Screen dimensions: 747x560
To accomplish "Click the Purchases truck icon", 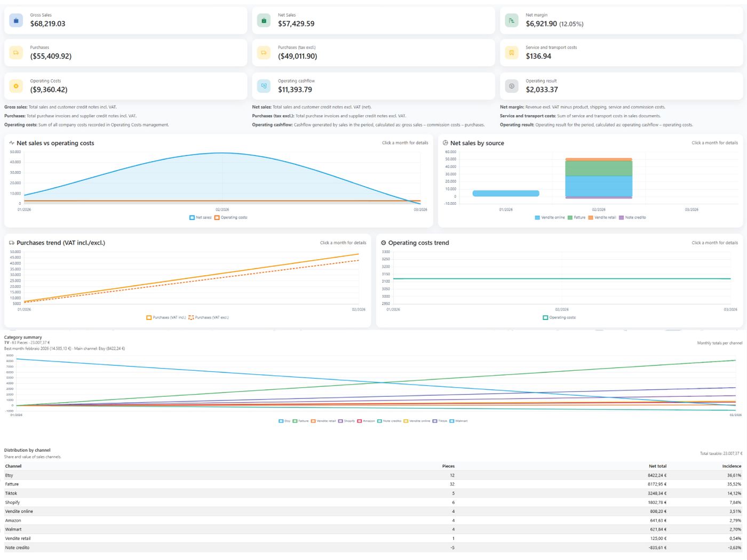I will [x=16, y=53].
